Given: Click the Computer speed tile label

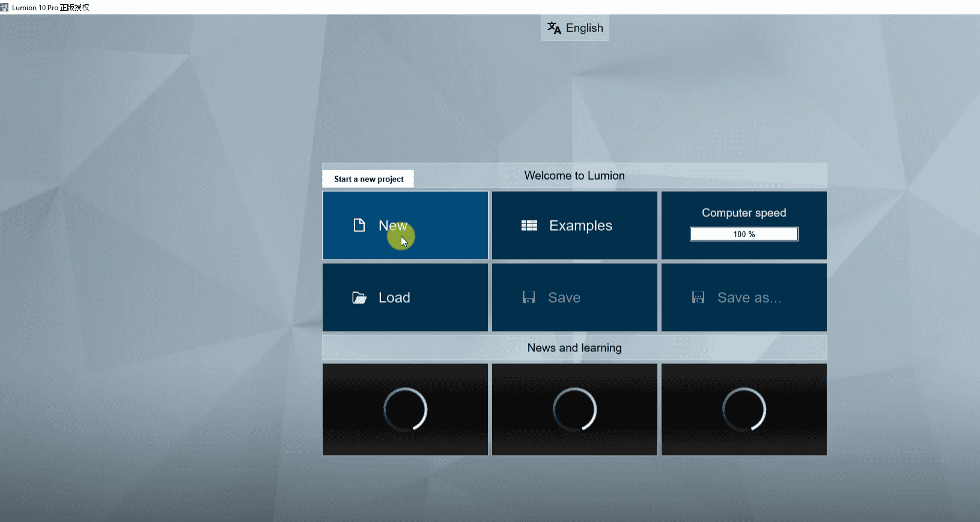Looking at the screenshot, I should pyautogui.click(x=744, y=213).
